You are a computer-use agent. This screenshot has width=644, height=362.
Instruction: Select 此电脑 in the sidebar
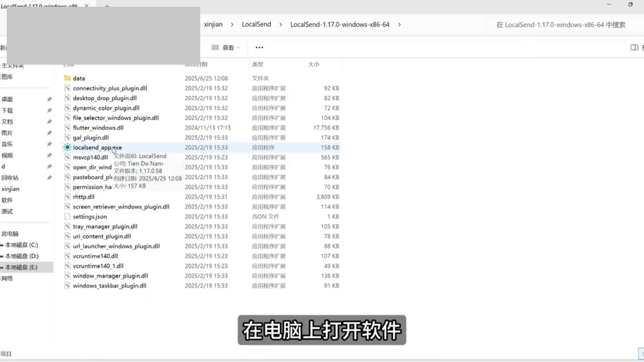point(10,234)
